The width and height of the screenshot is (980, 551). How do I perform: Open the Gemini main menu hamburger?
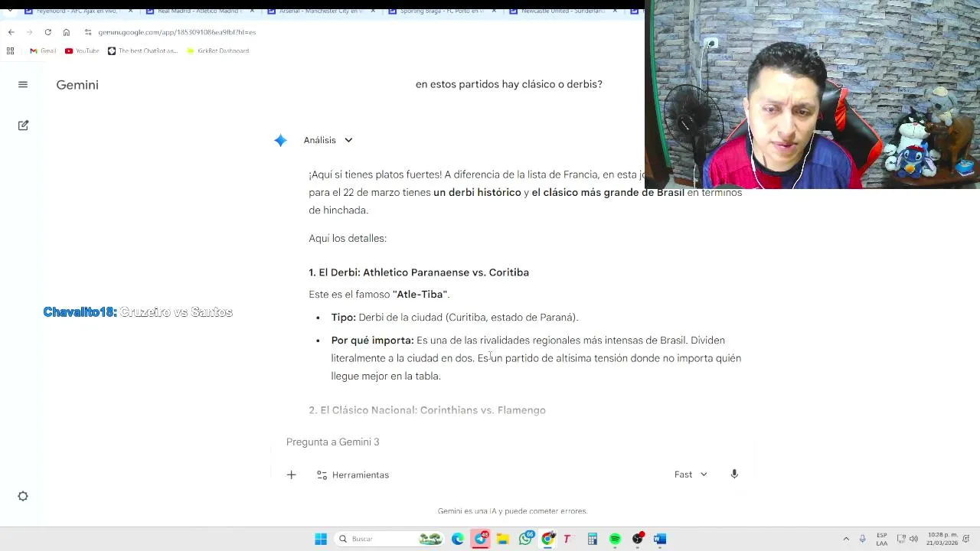23,84
